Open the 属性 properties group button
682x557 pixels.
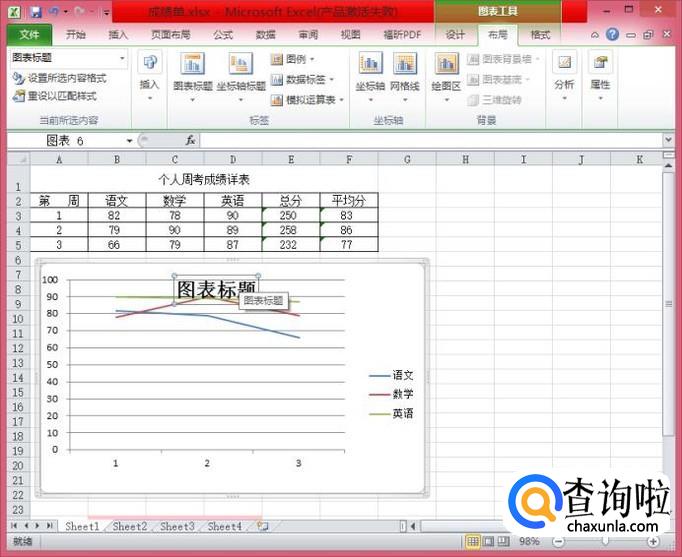[600, 77]
